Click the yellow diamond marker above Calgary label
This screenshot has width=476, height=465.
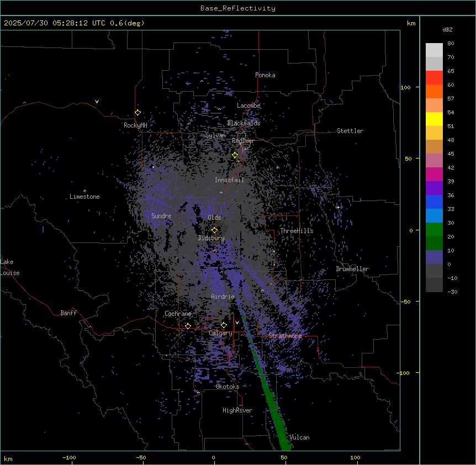point(224,325)
